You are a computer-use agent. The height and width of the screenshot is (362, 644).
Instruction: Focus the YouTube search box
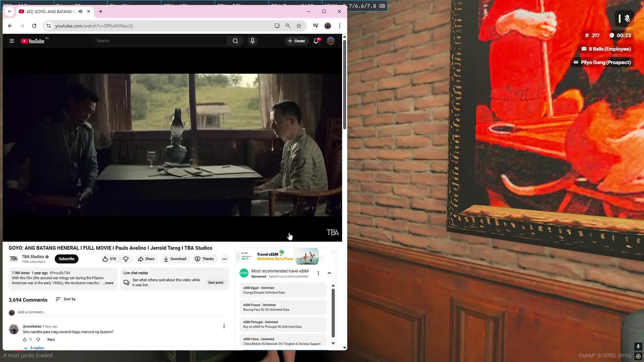(x=160, y=41)
